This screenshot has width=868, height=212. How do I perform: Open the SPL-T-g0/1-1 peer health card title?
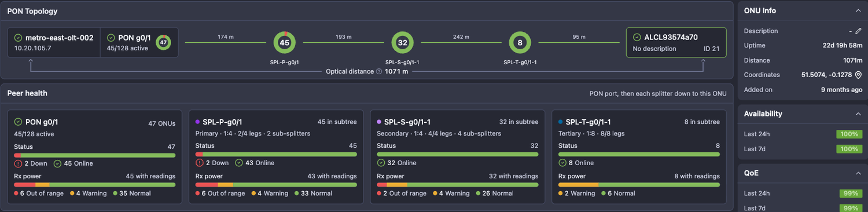(589, 122)
